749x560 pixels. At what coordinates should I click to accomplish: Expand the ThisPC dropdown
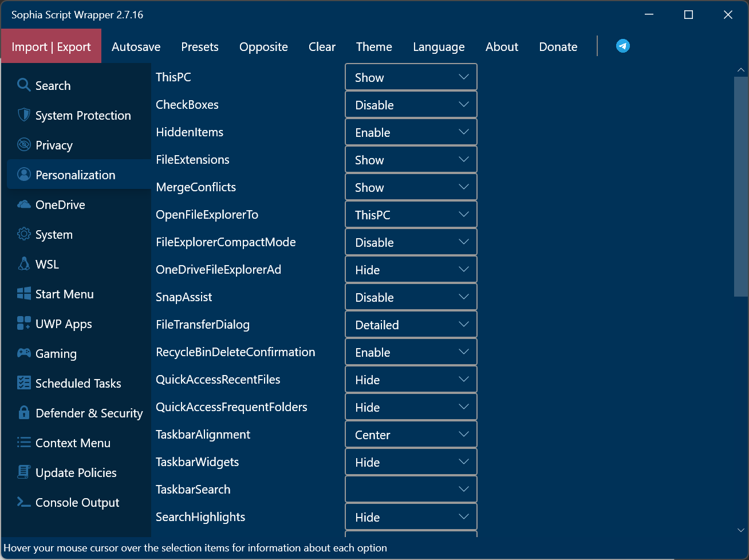tap(411, 77)
